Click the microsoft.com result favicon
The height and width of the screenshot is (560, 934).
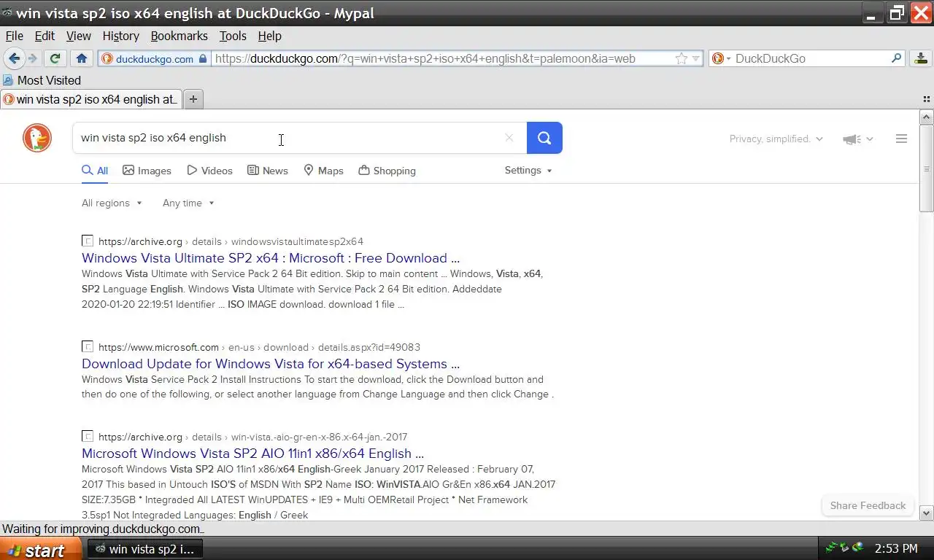tap(88, 347)
